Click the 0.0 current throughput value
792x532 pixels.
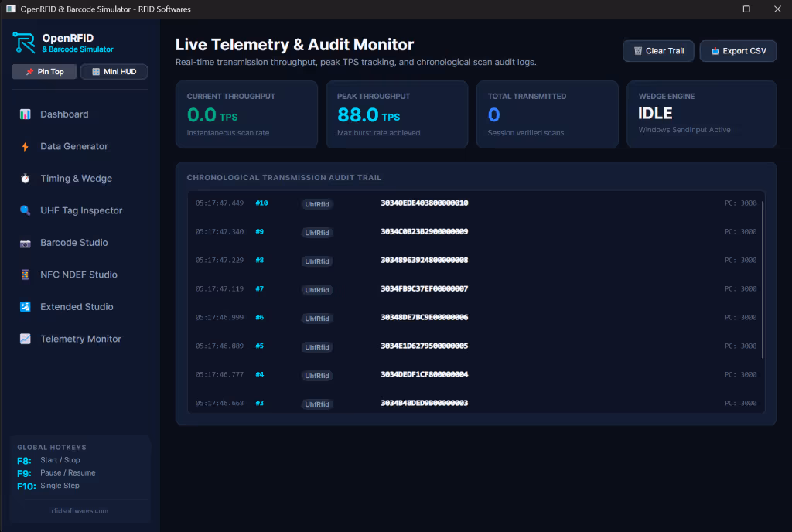(x=202, y=115)
